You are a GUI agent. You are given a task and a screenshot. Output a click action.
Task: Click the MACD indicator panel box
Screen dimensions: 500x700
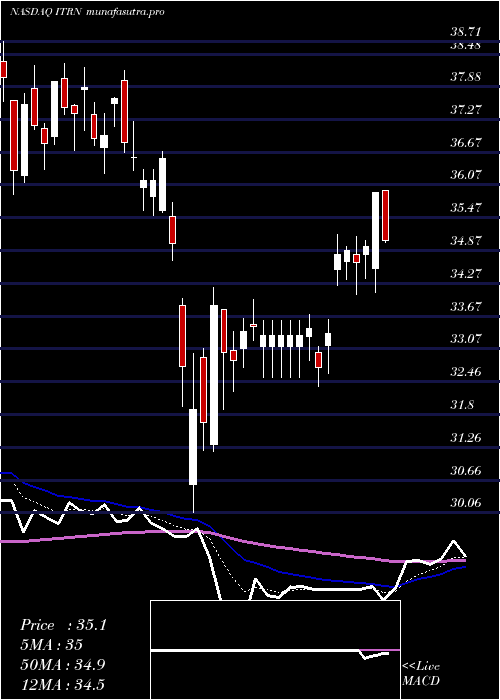click(275, 650)
